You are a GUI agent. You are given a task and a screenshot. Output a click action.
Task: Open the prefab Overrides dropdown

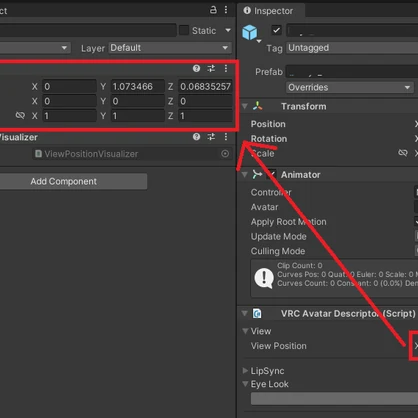(x=349, y=87)
